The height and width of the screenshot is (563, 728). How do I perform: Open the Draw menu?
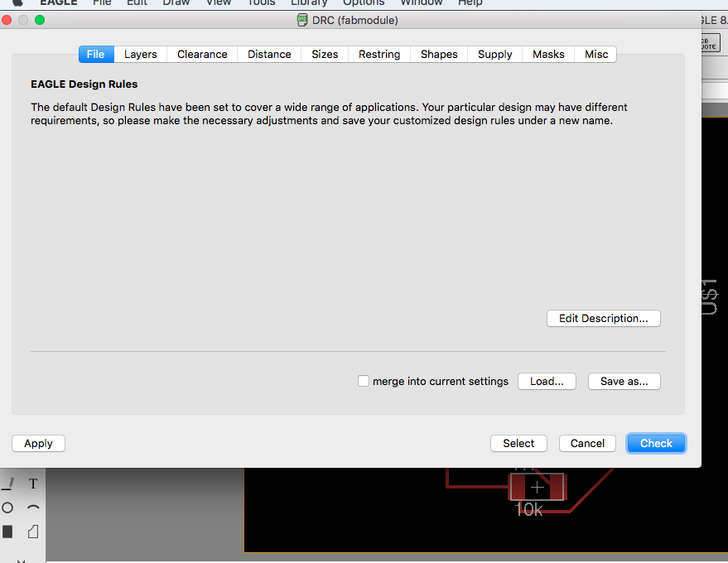point(176,2)
